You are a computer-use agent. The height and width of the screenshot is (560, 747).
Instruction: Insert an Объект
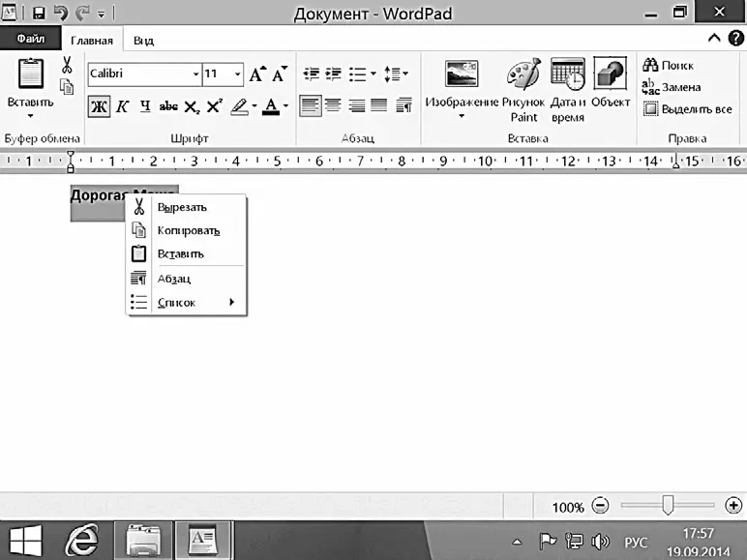coord(611,82)
